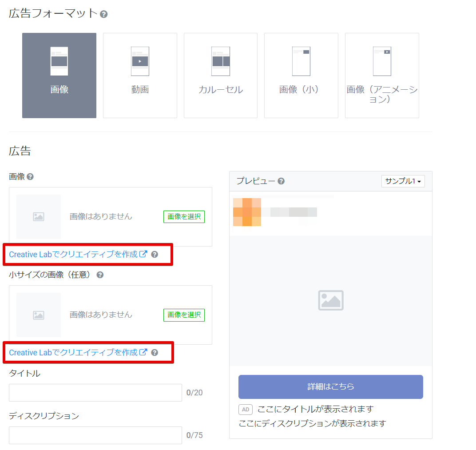
Task: Choose the 画像（小）ad format
Action: (301, 76)
